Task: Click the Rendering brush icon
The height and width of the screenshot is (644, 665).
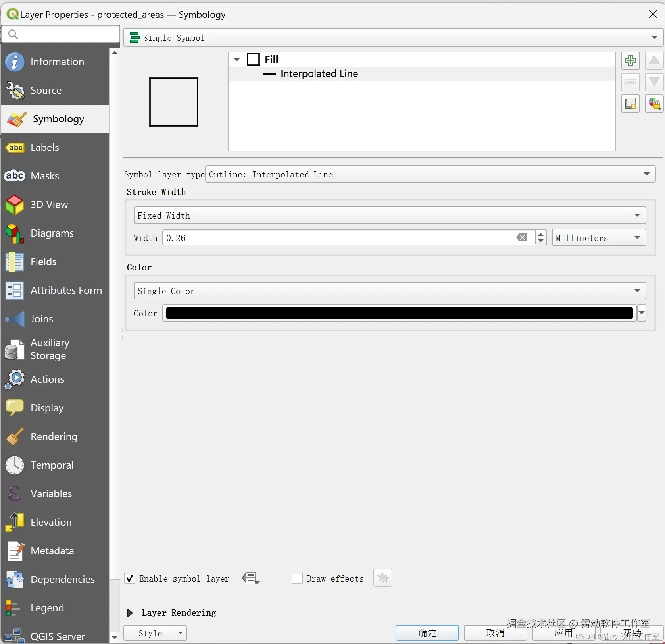Action: [x=15, y=437]
